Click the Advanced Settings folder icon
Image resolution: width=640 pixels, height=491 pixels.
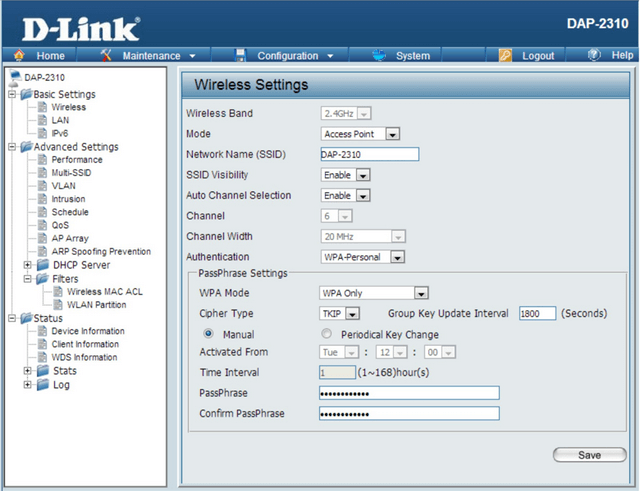coord(25,147)
